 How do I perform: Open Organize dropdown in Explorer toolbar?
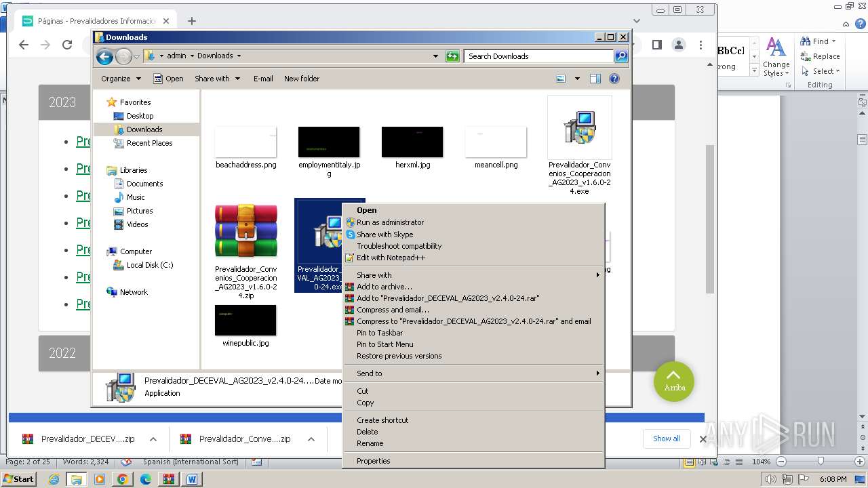(121, 79)
